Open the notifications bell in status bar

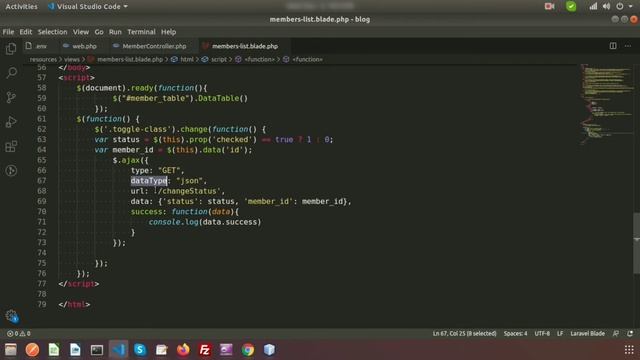tap(630, 333)
